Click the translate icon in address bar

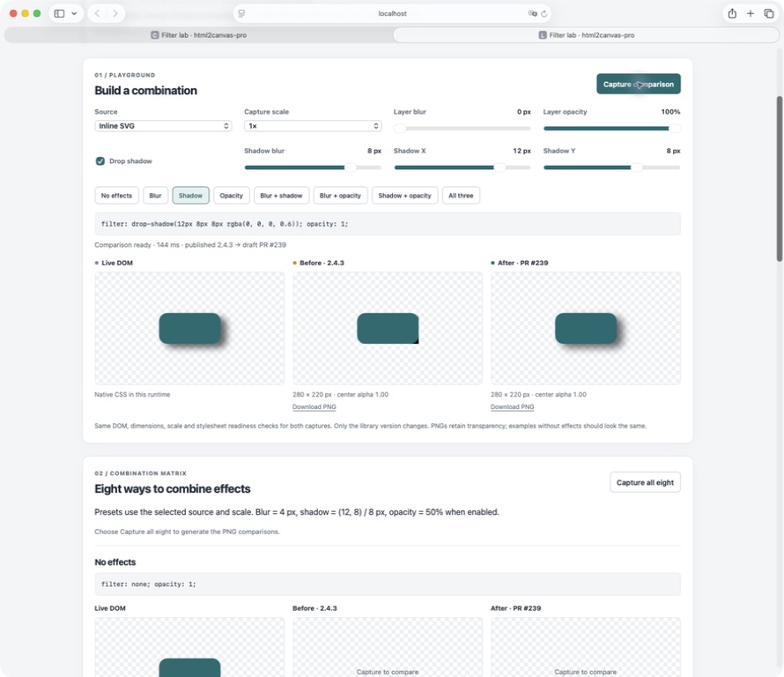(x=532, y=13)
